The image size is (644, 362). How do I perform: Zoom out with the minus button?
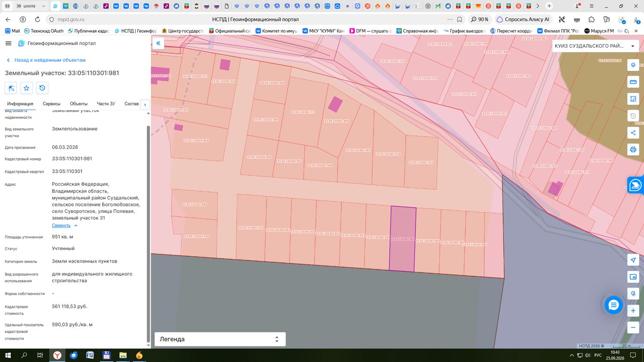pos(633,327)
